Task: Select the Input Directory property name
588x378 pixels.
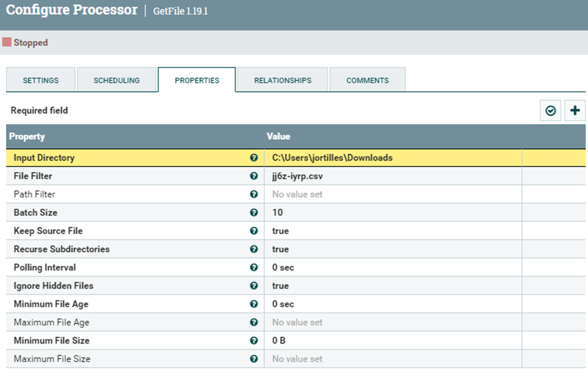Action: tap(44, 158)
